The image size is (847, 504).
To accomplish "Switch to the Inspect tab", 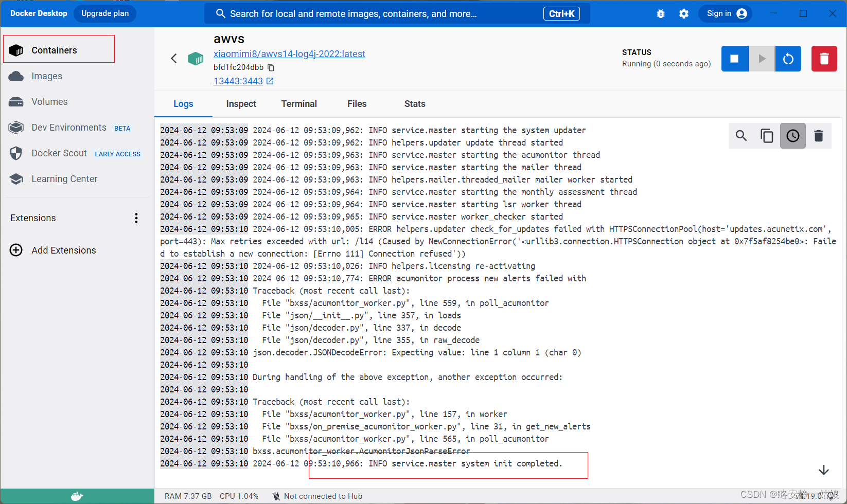I will [241, 104].
